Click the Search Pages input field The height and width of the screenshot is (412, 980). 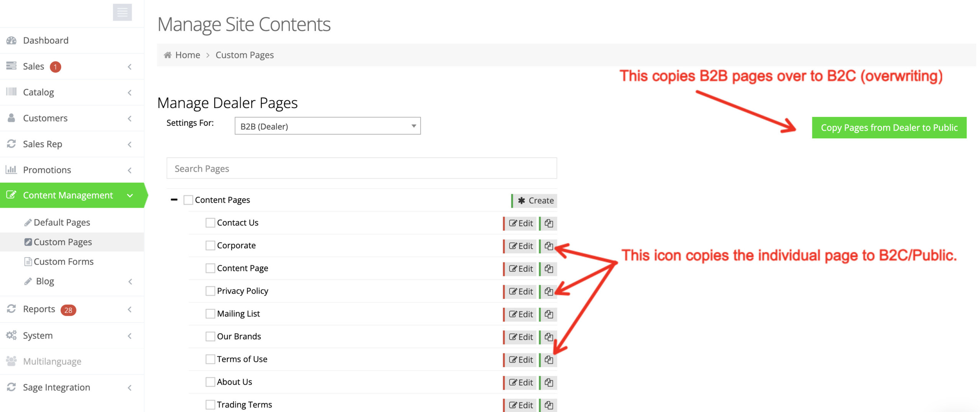click(361, 169)
